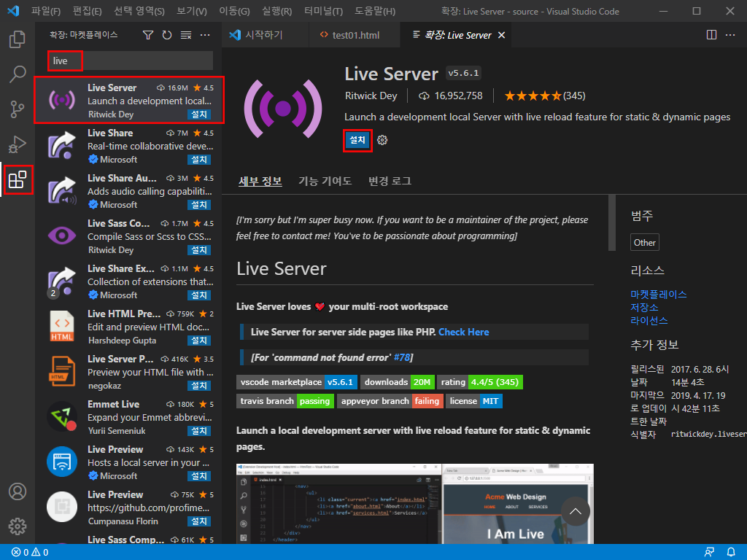Click the Other category tag
Screen dimensions: 747x560
point(645,242)
